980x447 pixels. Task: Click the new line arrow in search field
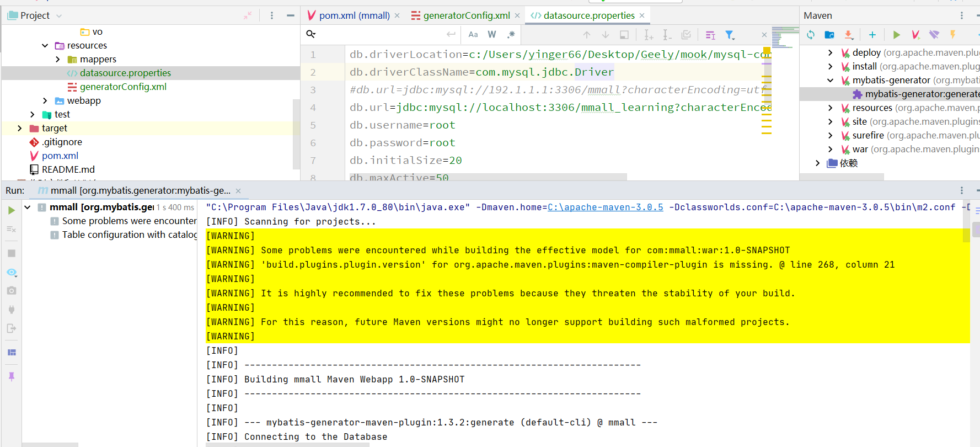click(x=451, y=34)
